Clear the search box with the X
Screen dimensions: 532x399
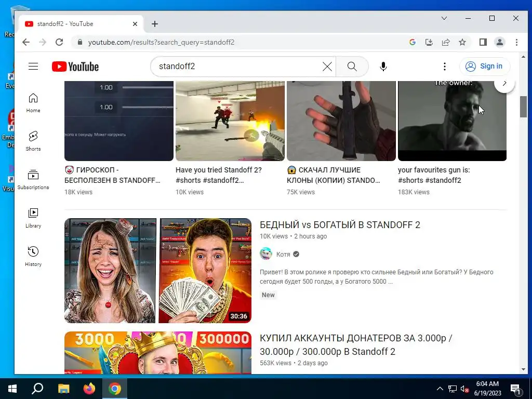coord(327,66)
